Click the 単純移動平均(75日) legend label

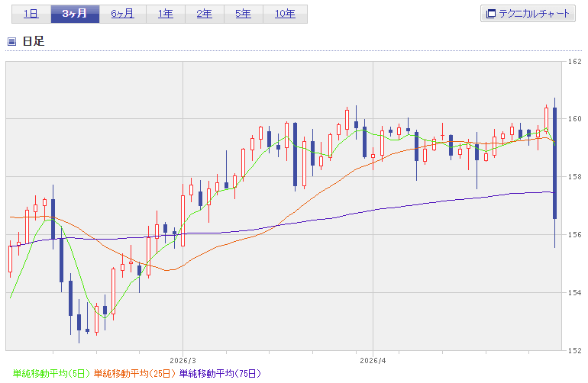[x=220, y=374]
